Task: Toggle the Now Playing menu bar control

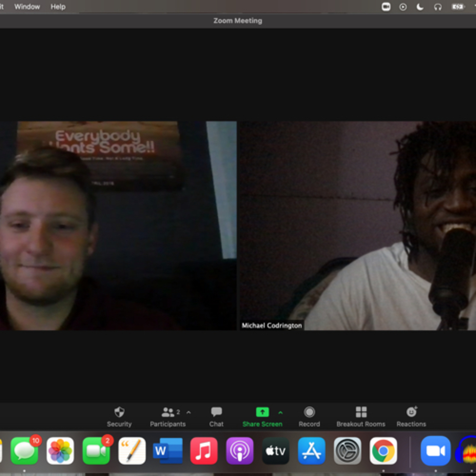Action: pyautogui.click(x=403, y=7)
